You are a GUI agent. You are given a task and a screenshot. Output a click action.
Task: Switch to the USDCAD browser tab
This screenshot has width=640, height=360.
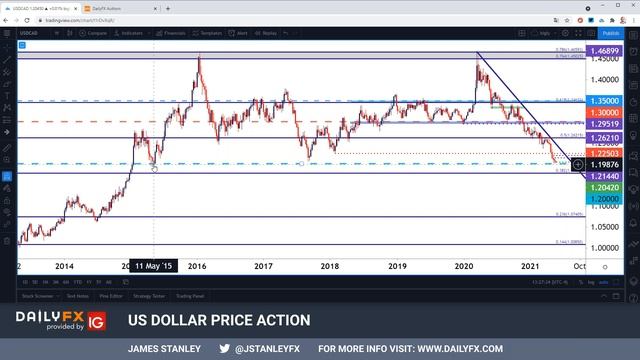coord(40,8)
